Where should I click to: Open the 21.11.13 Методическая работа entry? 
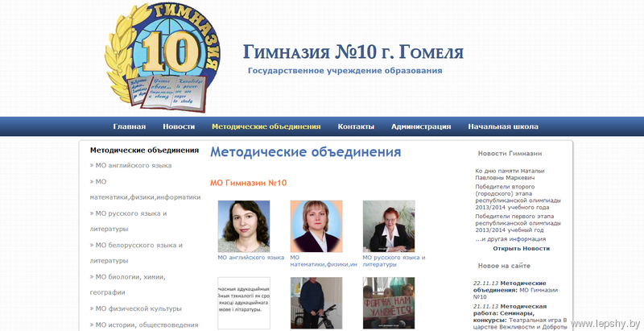520,317
